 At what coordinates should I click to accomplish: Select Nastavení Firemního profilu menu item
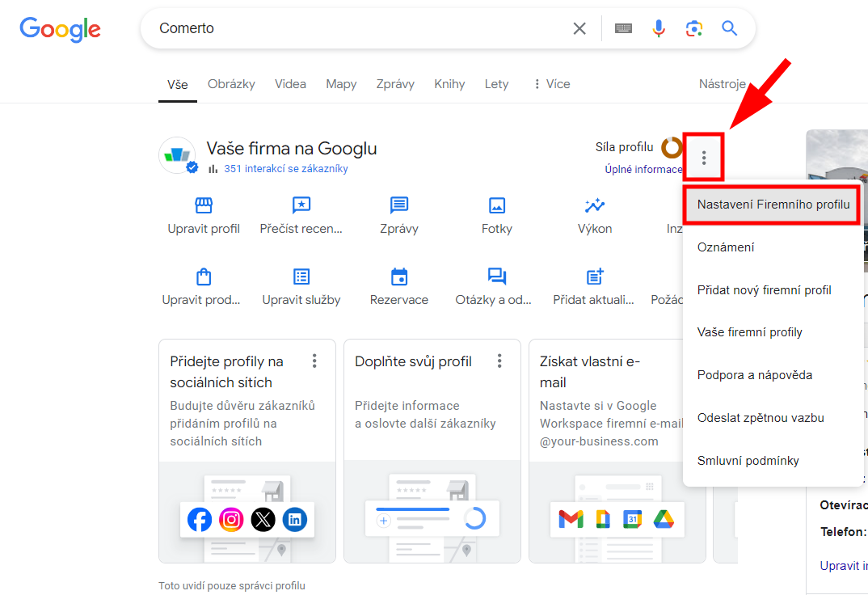click(x=773, y=205)
